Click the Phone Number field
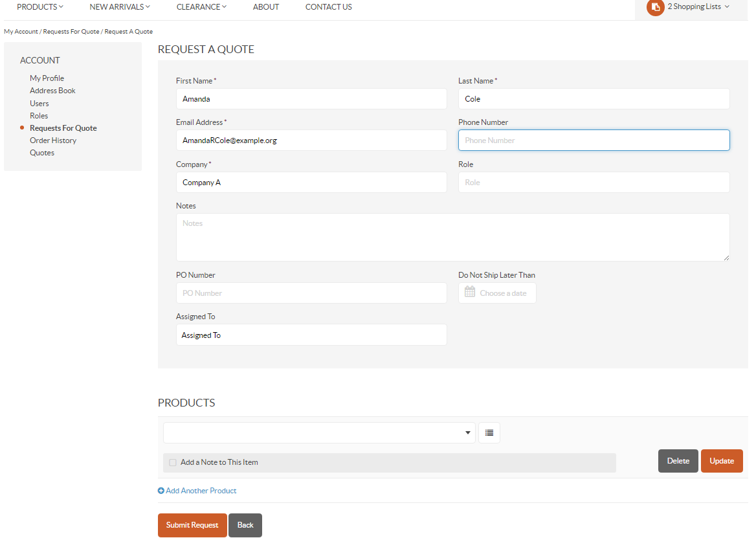This screenshot has width=756, height=538. coord(594,140)
